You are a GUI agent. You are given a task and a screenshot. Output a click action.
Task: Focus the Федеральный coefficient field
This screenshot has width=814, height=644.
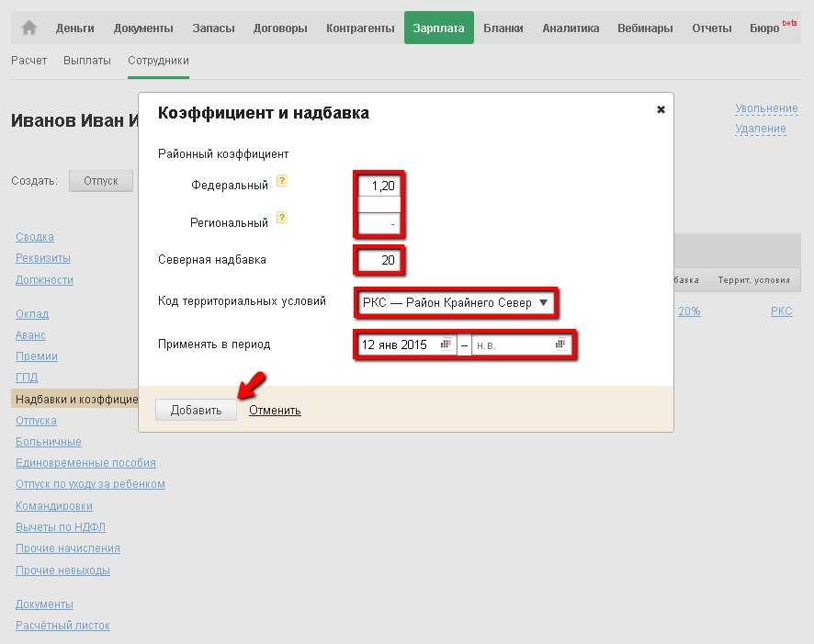379,186
